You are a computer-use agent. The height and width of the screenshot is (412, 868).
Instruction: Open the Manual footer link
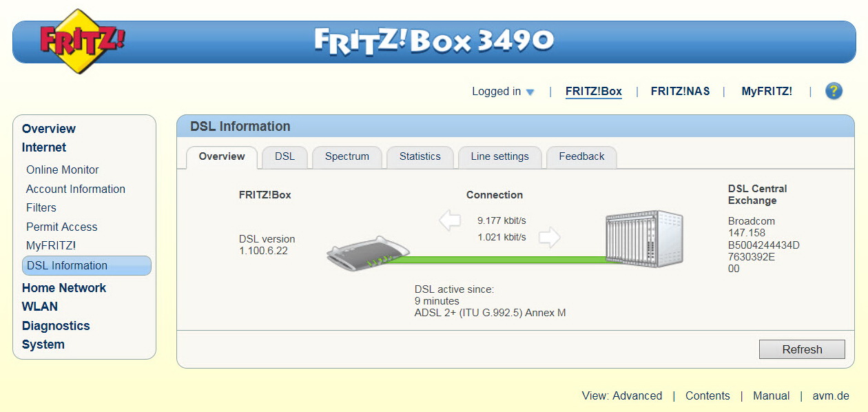tap(772, 396)
